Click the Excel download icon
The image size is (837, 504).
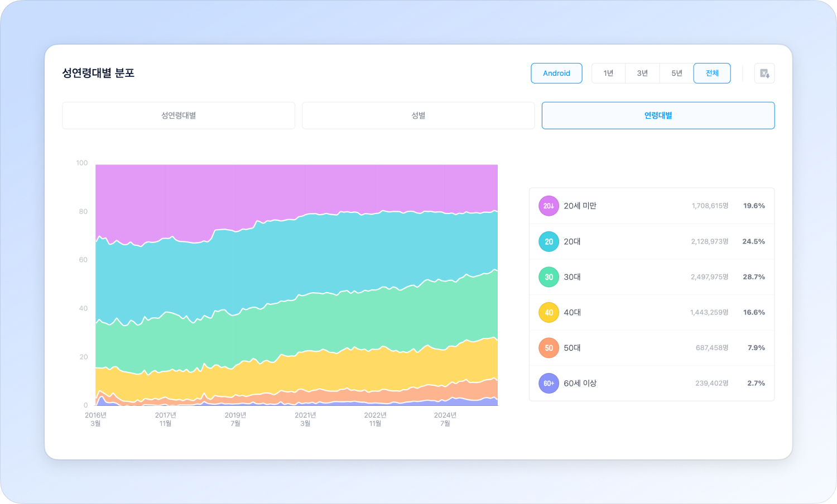point(764,74)
